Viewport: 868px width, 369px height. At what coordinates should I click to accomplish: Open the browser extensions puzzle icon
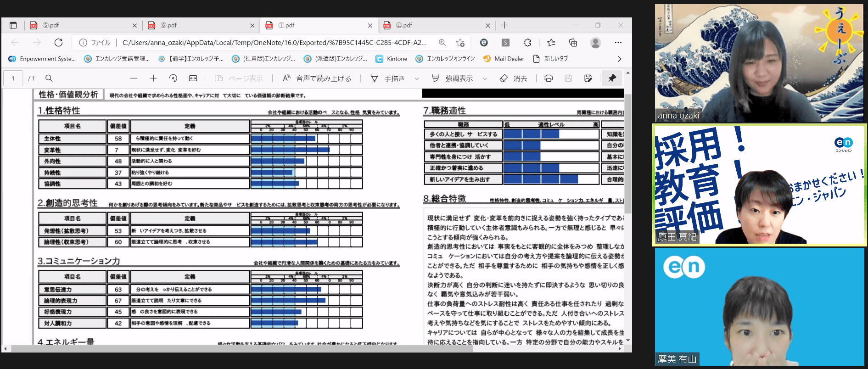pyautogui.click(x=527, y=43)
